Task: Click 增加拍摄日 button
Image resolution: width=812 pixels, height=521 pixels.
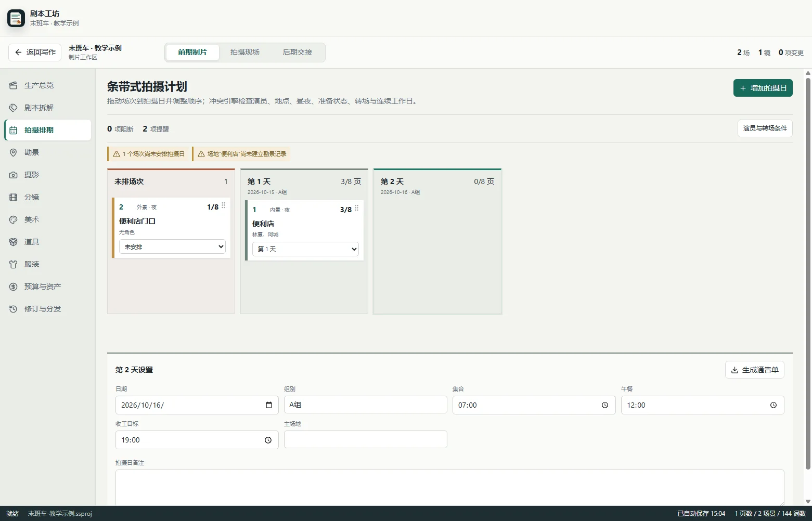Action: [763, 88]
